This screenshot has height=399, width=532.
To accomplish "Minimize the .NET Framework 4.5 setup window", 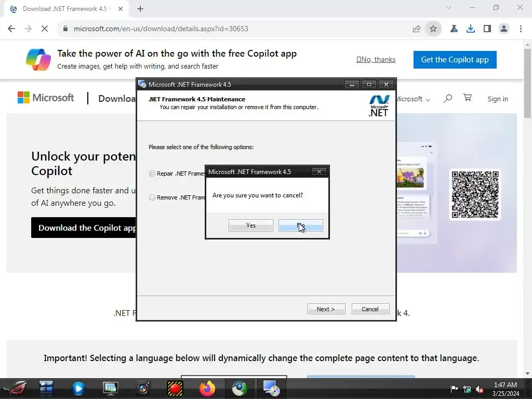I will (352, 84).
